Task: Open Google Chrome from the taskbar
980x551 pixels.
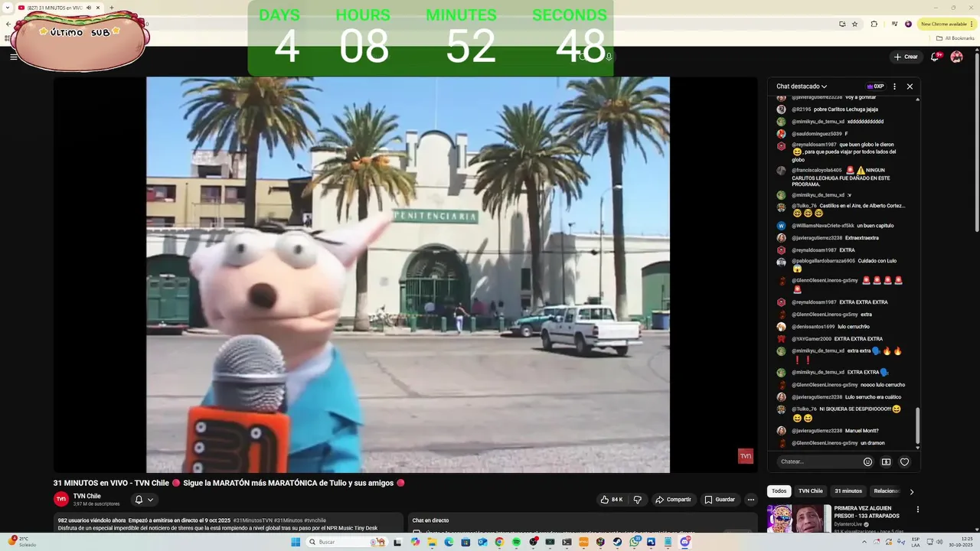Action: pos(499,542)
